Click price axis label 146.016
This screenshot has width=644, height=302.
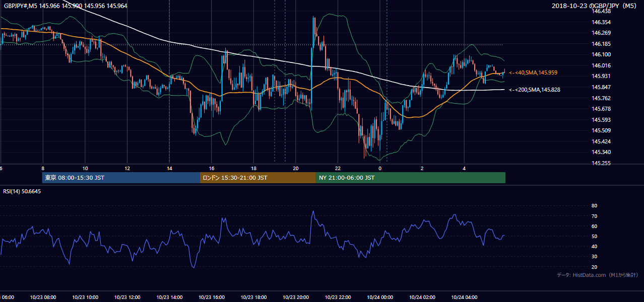602,65
